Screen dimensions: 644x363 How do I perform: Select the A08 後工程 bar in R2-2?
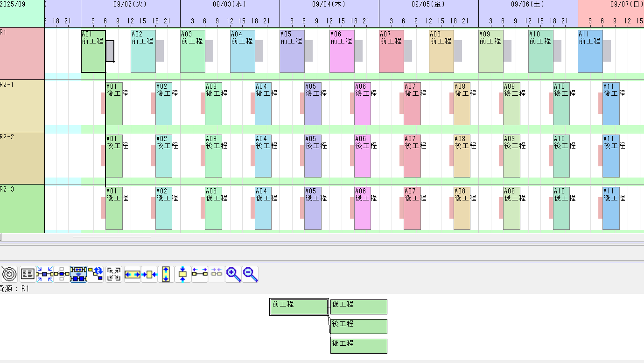(x=462, y=156)
